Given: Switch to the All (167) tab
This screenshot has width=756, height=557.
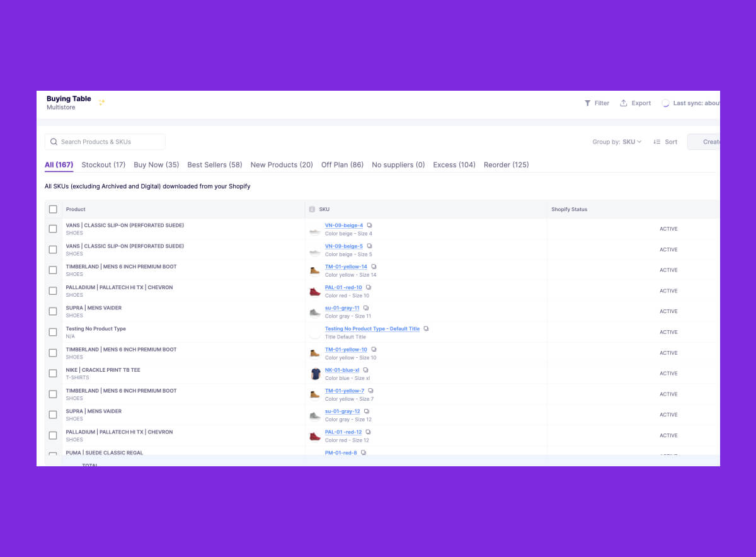Looking at the screenshot, I should [59, 165].
